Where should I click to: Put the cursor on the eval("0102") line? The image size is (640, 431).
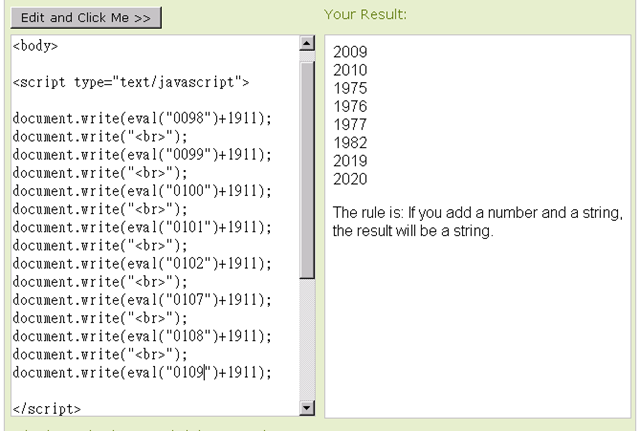(142, 264)
